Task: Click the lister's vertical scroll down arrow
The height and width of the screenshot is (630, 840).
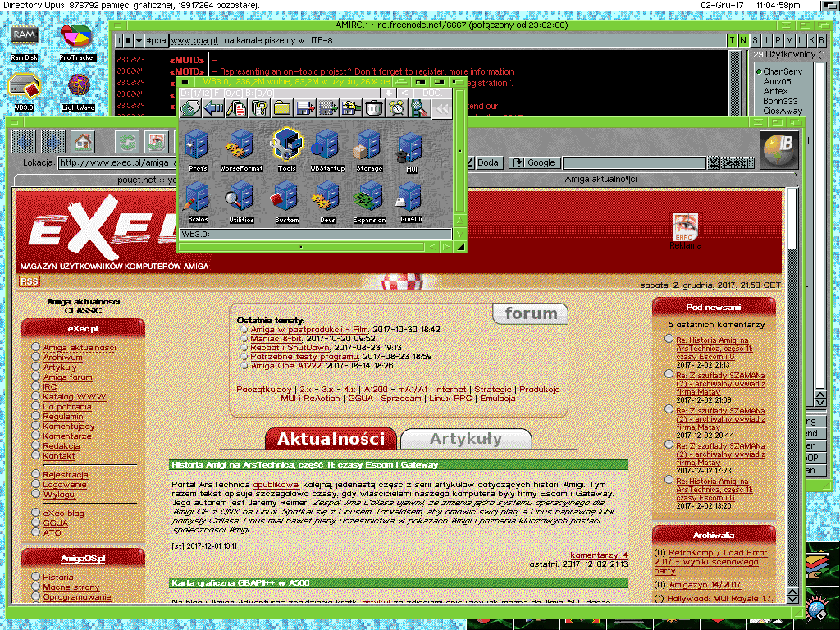Action: [x=459, y=234]
